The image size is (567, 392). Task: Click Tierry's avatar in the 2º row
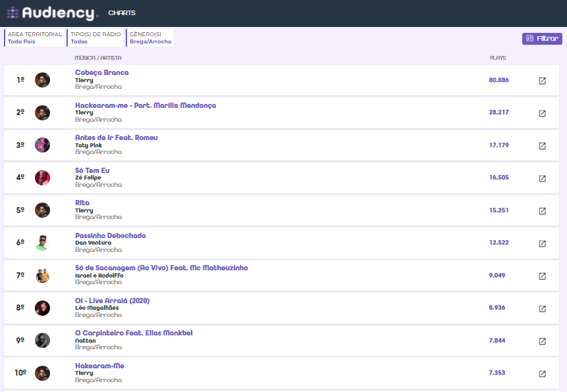(x=42, y=112)
